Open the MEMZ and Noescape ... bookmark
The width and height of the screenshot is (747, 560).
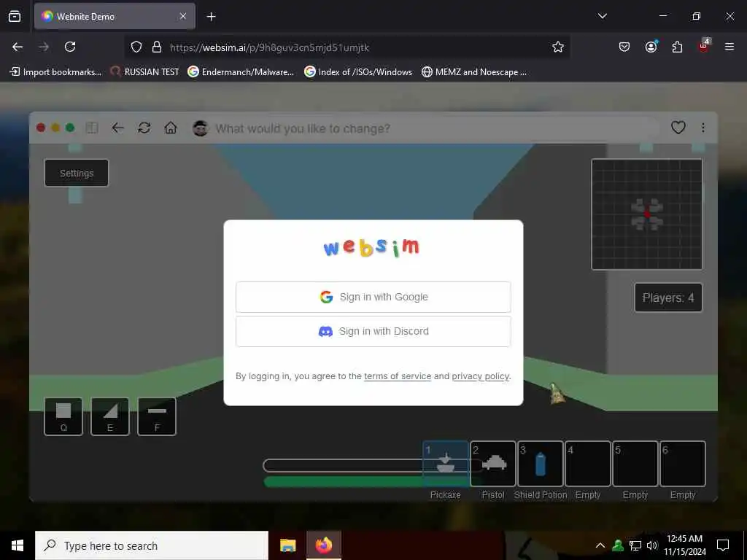tap(474, 72)
